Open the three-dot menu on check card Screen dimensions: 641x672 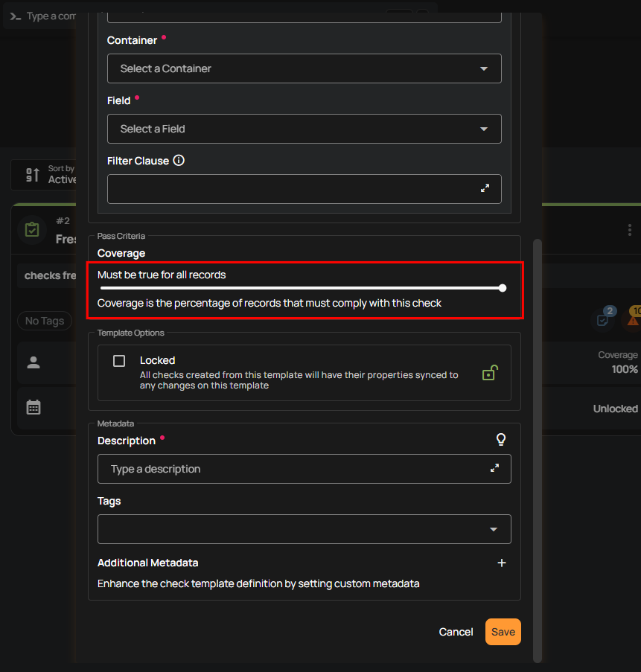630,230
